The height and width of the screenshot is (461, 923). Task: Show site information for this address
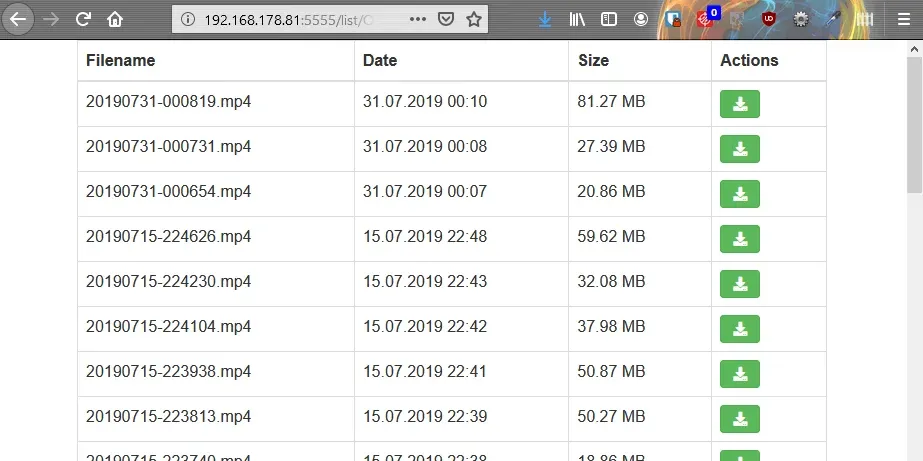click(188, 19)
